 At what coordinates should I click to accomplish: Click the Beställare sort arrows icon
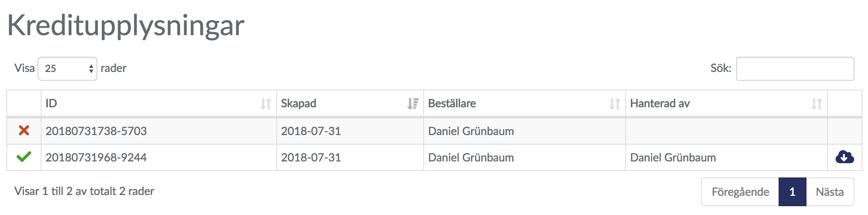[615, 104]
